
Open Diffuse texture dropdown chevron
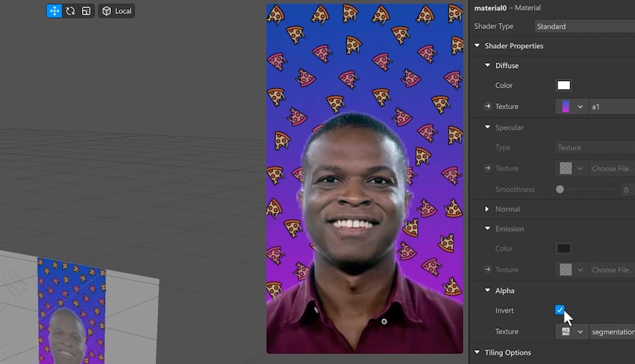pyautogui.click(x=580, y=107)
